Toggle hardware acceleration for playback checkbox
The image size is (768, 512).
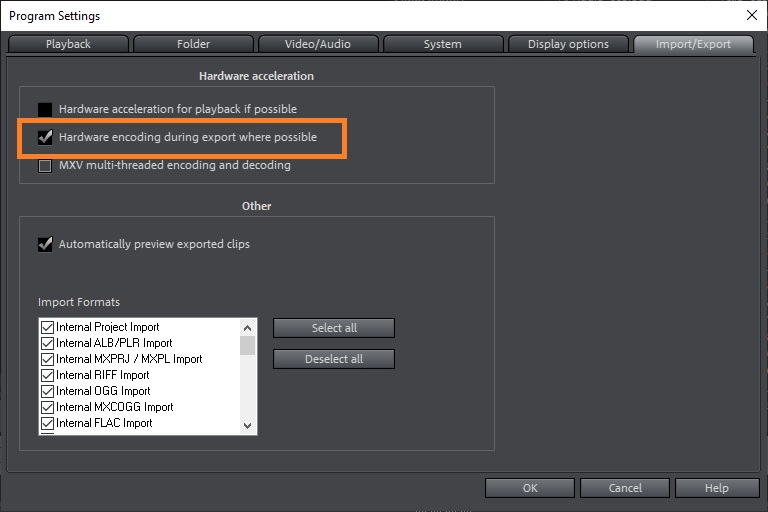click(x=45, y=109)
